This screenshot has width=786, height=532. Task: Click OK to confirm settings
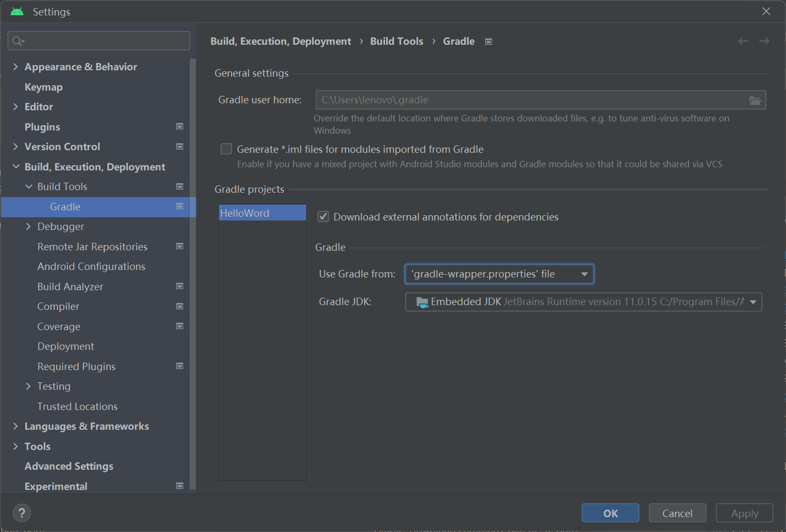tap(610, 513)
